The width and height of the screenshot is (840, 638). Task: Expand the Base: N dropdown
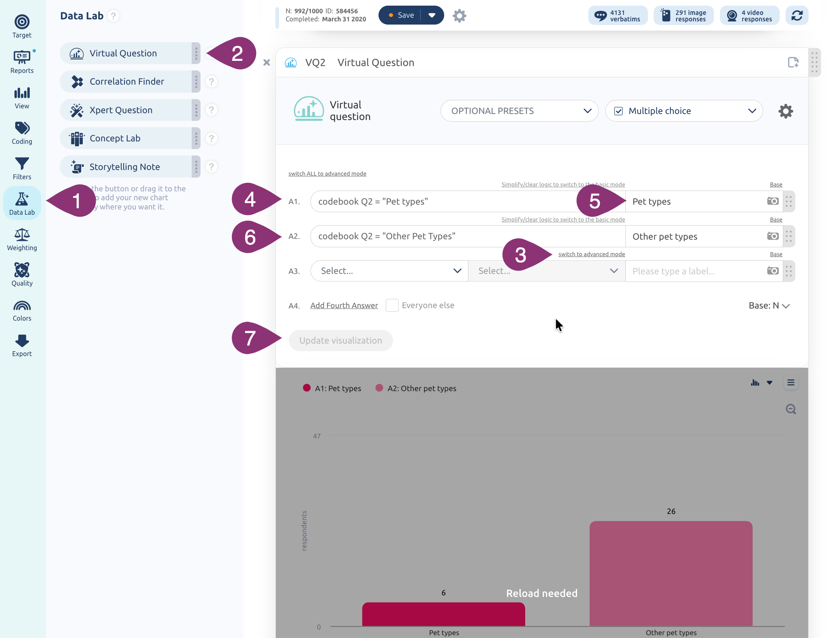click(769, 306)
